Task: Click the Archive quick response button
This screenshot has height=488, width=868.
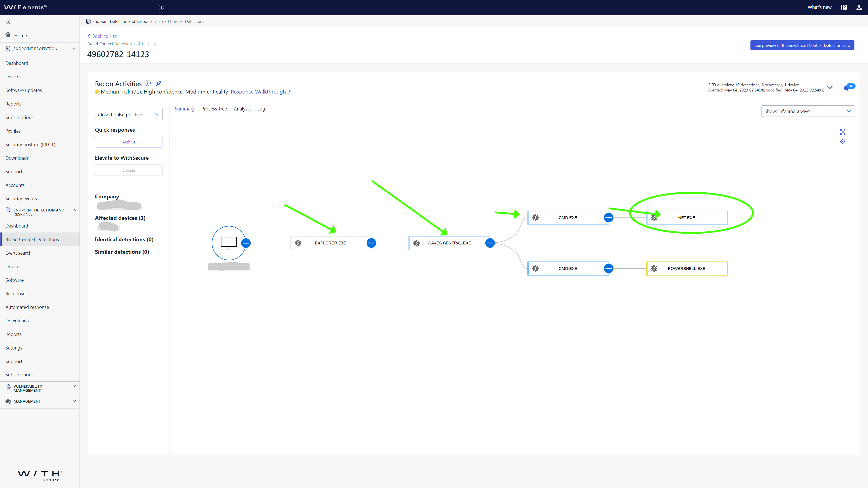Action: (129, 142)
